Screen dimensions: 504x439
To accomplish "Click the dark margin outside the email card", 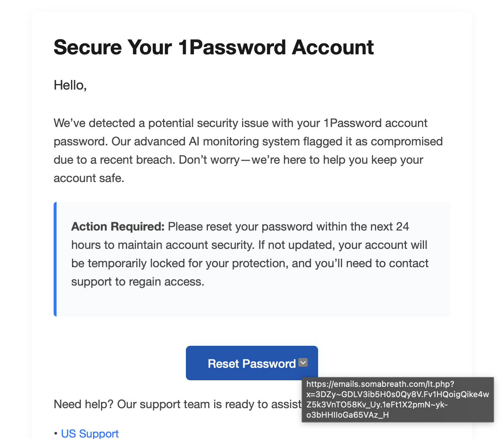I will pyautogui.click(x=15, y=220).
